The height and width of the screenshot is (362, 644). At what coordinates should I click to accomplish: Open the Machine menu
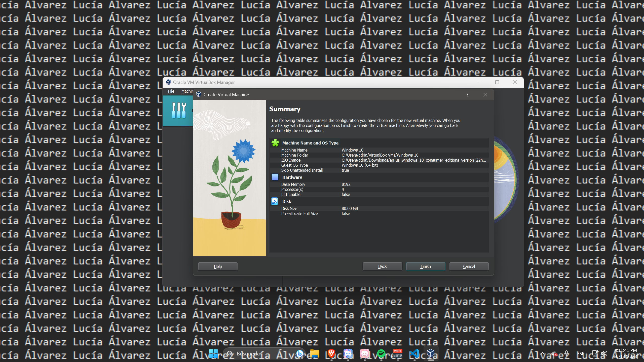tap(187, 91)
